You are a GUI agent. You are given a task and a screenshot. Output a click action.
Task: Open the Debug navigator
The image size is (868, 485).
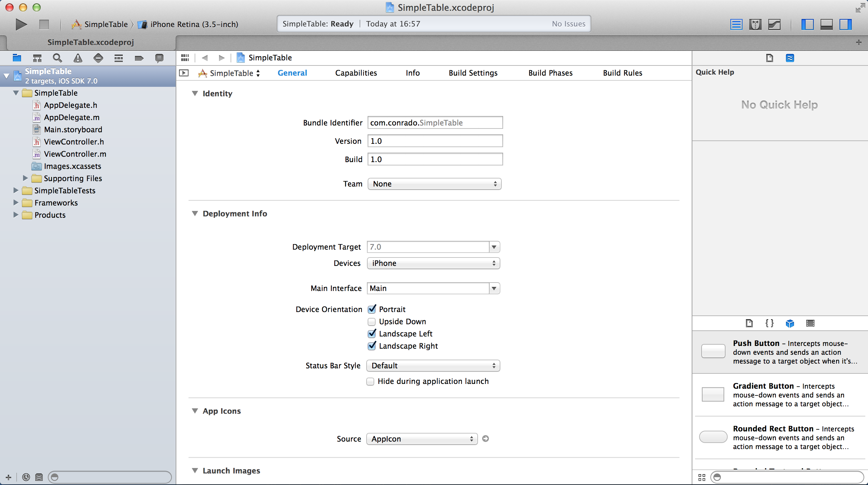tap(118, 58)
